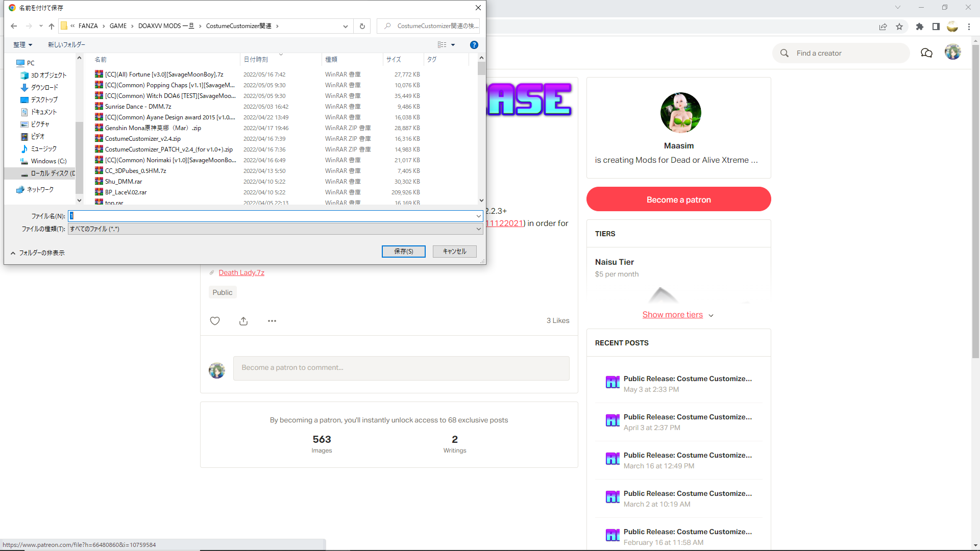Open the 整理 organize menu
This screenshot has width=980, height=551.
coord(22,45)
